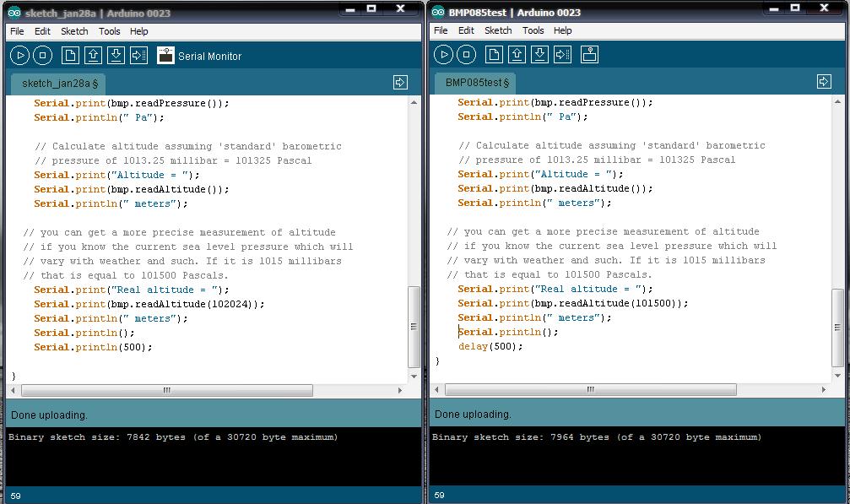The height and width of the screenshot is (504, 850).
Task: Open File menu in sketch_jan28a window
Action: 17,31
